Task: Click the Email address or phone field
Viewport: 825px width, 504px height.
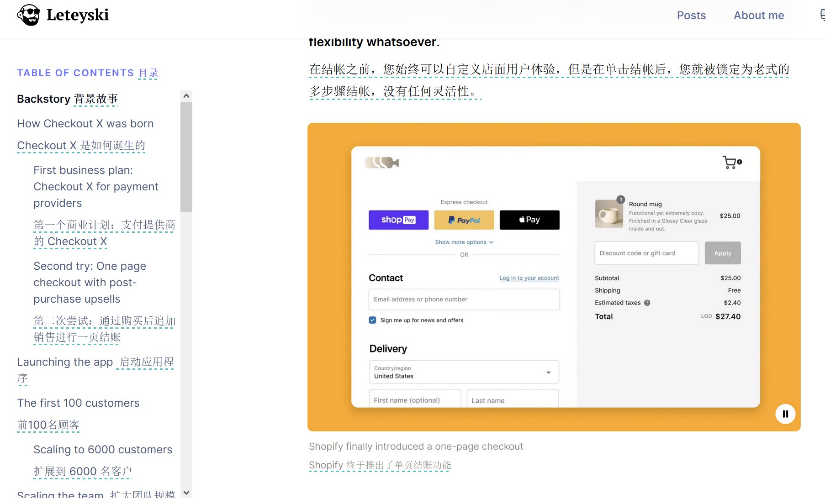Action: pos(464,299)
